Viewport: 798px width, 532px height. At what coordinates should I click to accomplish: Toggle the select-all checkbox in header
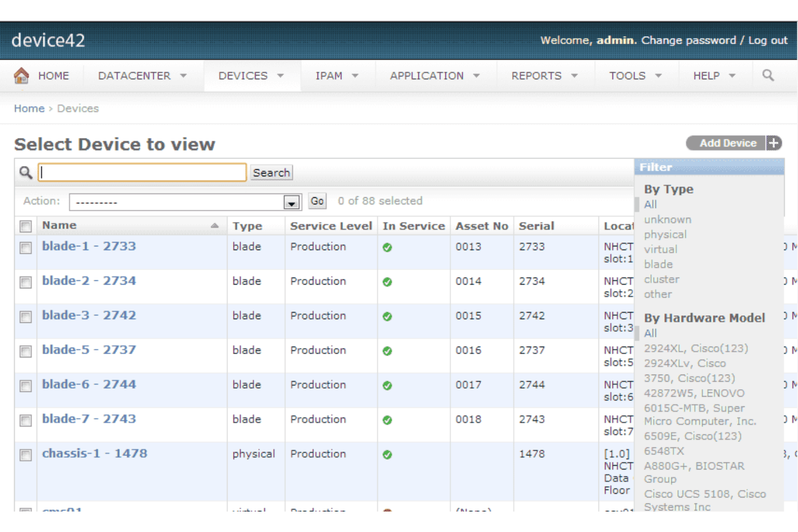pyautogui.click(x=25, y=226)
